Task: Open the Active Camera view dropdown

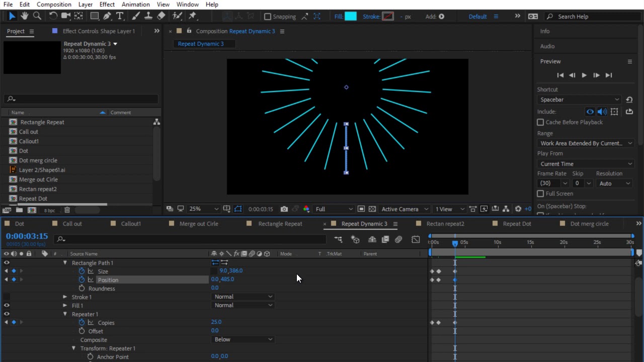Action: pyautogui.click(x=405, y=209)
